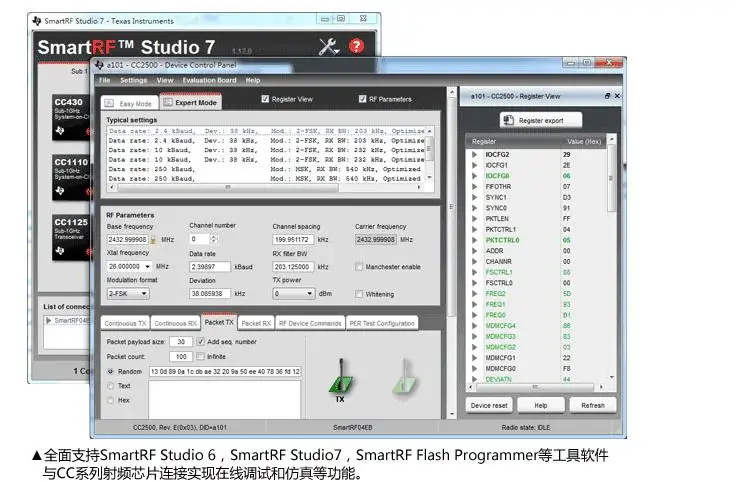739x482 pixels.
Task: Open the Modulation format dropdown
Action: coord(128,294)
